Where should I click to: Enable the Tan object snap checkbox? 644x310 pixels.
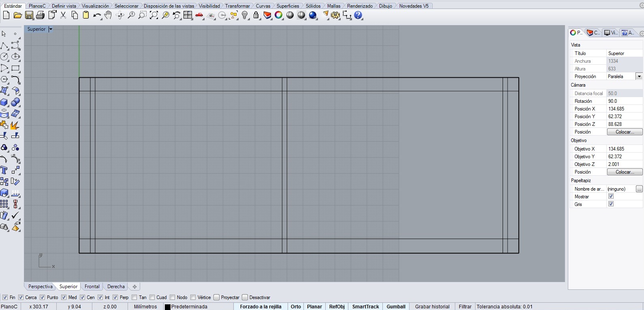(x=134, y=297)
